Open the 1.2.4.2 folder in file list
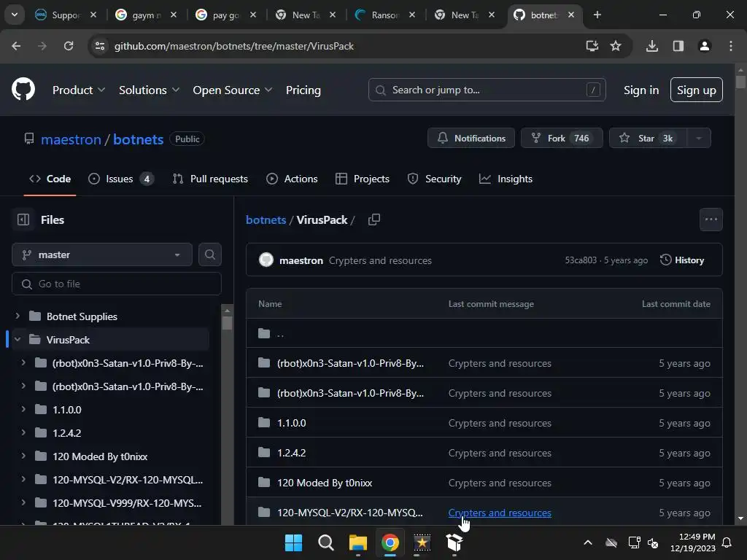Image resolution: width=747 pixels, height=560 pixels. click(292, 452)
